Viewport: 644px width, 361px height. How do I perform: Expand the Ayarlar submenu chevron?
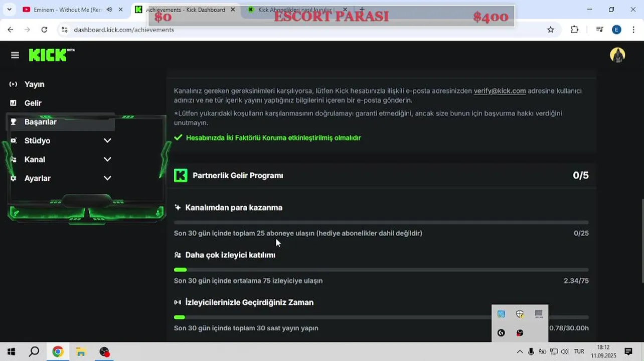(x=107, y=178)
